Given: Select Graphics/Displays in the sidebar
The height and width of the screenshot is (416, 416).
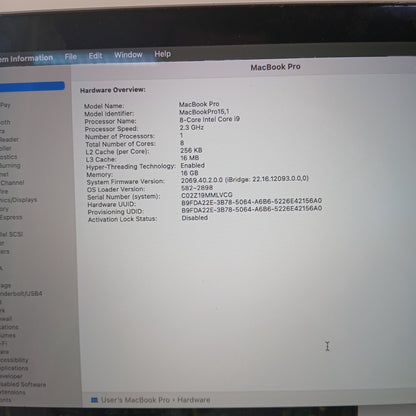Looking at the screenshot, I should coord(18,200).
